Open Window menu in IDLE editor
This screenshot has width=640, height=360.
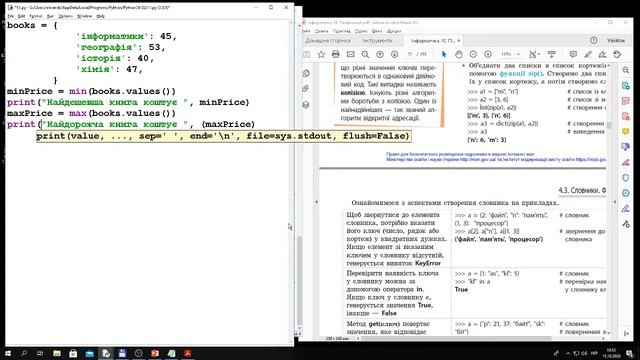point(84,16)
